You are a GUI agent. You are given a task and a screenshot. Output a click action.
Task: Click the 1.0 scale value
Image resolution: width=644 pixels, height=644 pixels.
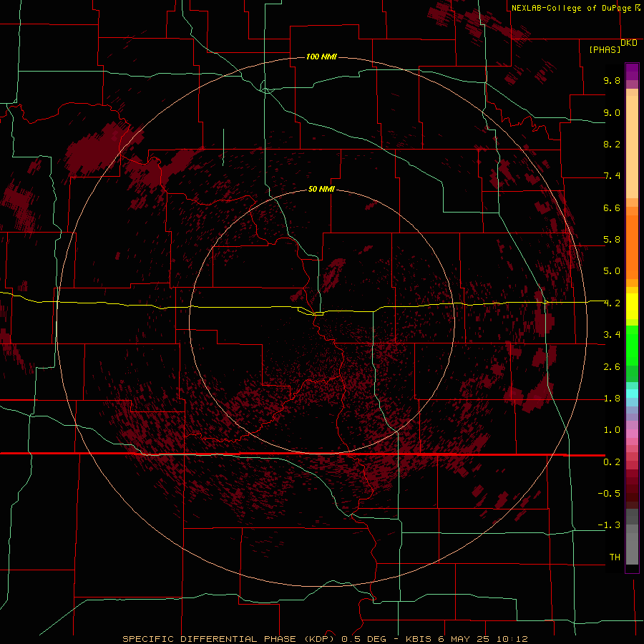[612, 430]
